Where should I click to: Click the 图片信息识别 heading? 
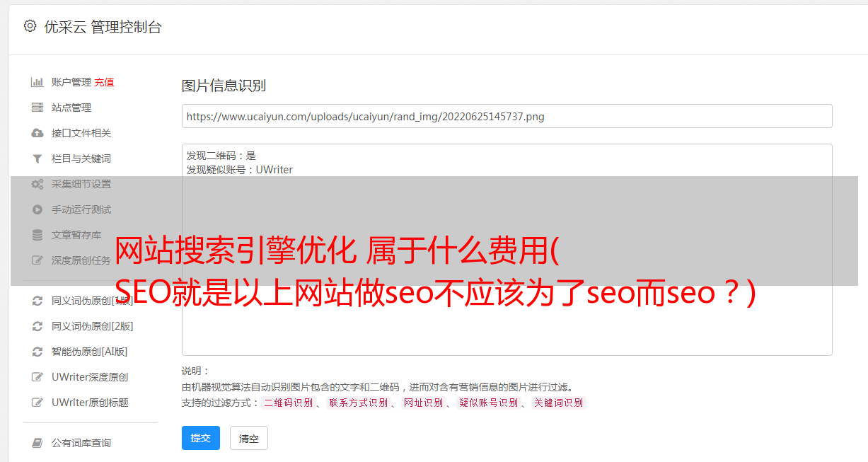pos(224,86)
